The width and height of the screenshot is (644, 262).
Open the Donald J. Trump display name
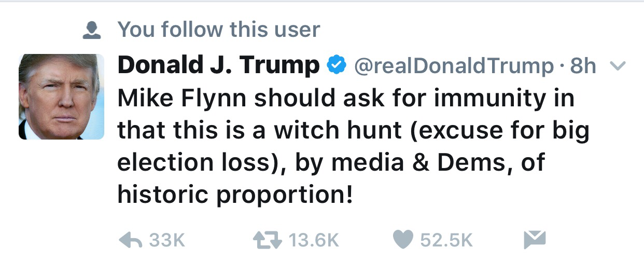218,65
